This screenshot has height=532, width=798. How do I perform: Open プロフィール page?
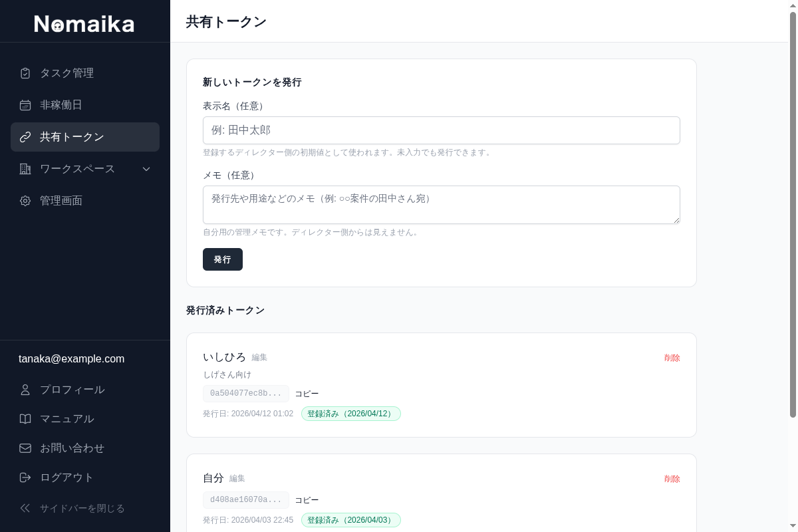pyautogui.click(x=85, y=390)
